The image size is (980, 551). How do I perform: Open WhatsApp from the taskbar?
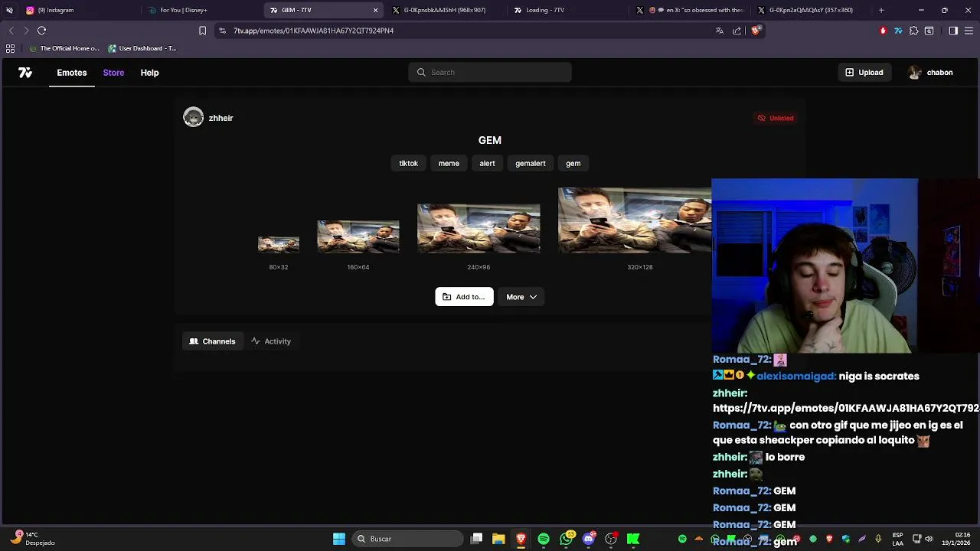pyautogui.click(x=567, y=539)
